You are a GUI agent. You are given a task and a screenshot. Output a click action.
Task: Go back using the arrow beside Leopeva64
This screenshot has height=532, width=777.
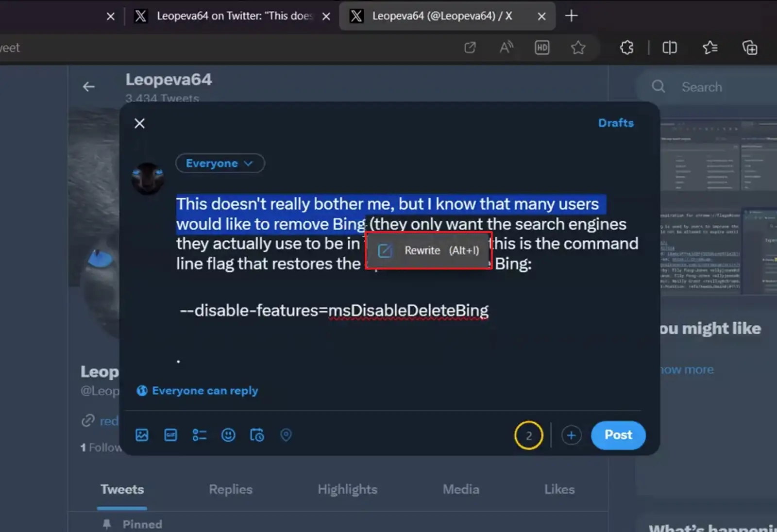pos(88,87)
